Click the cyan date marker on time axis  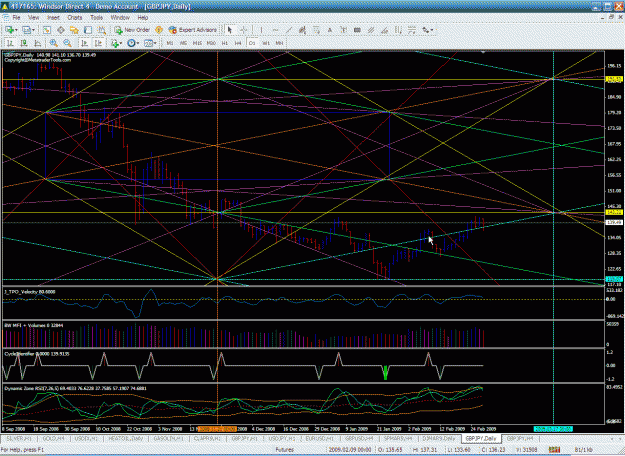(x=553, y=429)
